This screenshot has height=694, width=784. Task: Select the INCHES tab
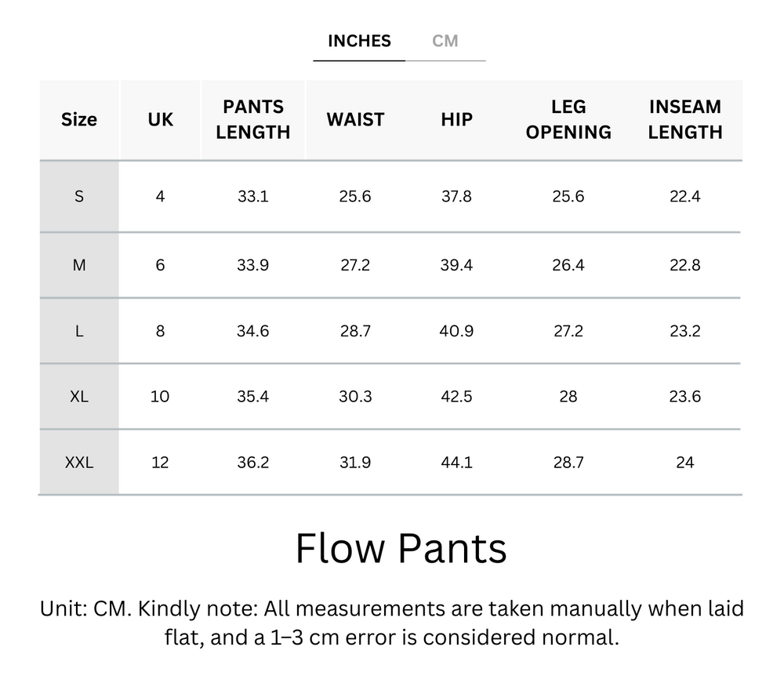[358, 41]
